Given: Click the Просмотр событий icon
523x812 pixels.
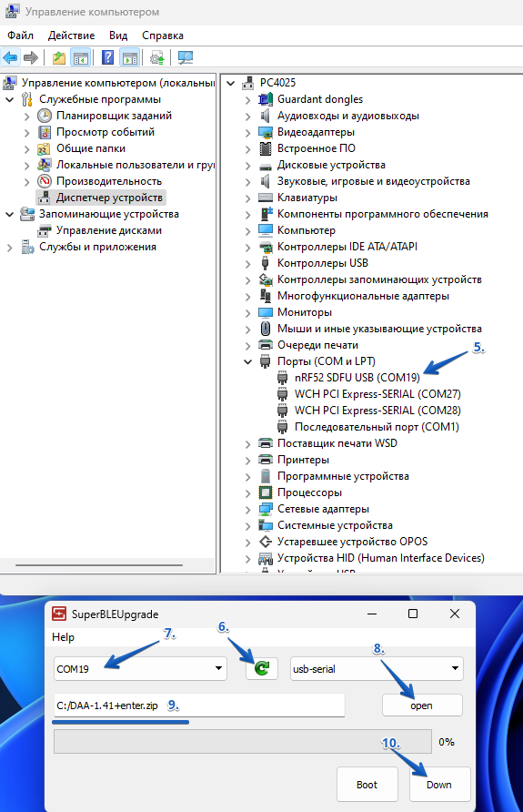Looking at the screenshot, I should point(45,132).
